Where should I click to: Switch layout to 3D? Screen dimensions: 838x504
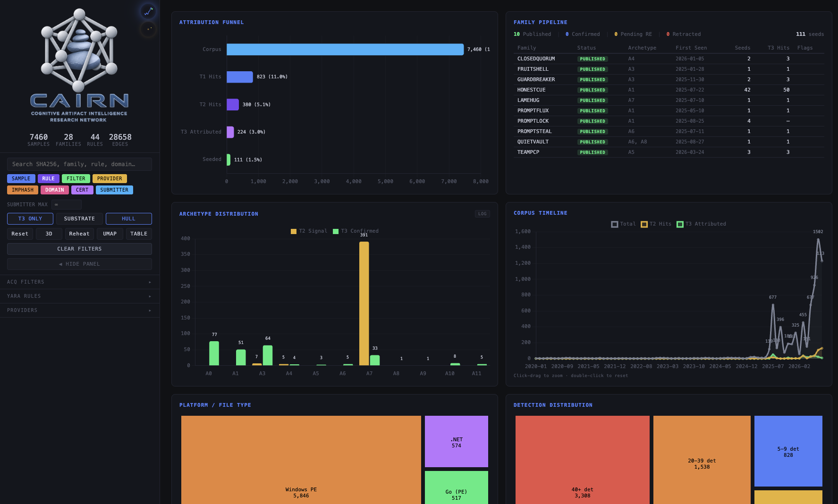click(x=49, y=234)
